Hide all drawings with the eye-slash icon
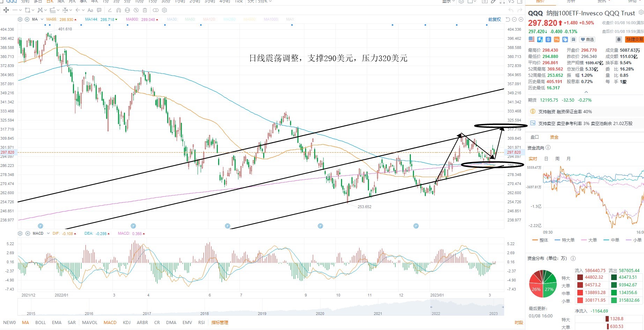 click(136, 10)
